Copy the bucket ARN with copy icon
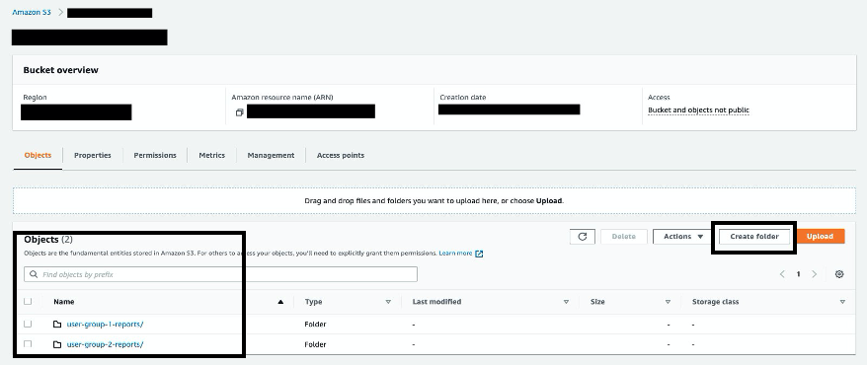Image resolution: width=868 pixels, height=365 pixels. click(x=239, y=112)
